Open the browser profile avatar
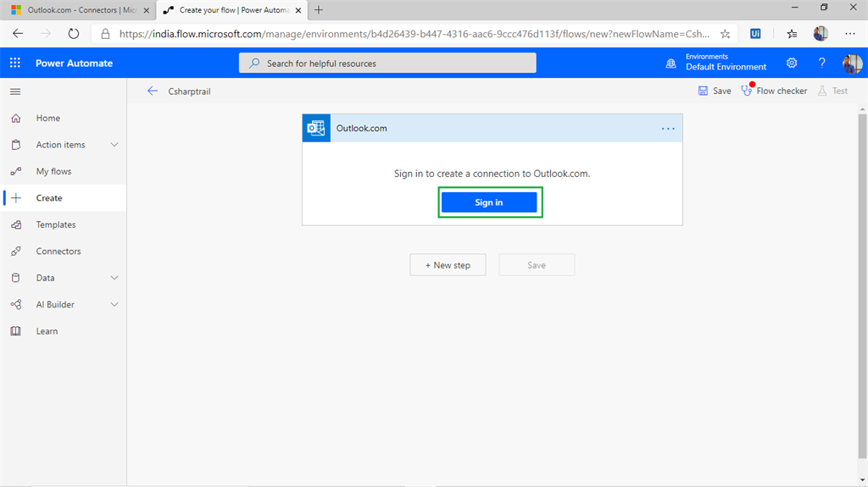The width and height of the screenshot is (868, 487). (821, 34)
